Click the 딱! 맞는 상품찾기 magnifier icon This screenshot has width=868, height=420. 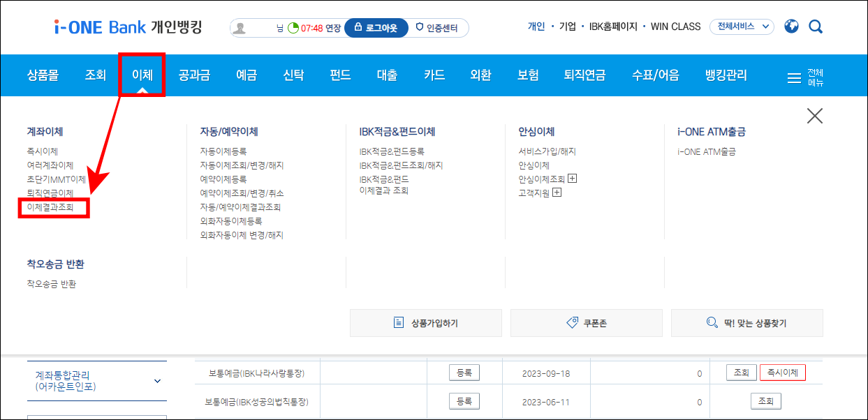712,322
